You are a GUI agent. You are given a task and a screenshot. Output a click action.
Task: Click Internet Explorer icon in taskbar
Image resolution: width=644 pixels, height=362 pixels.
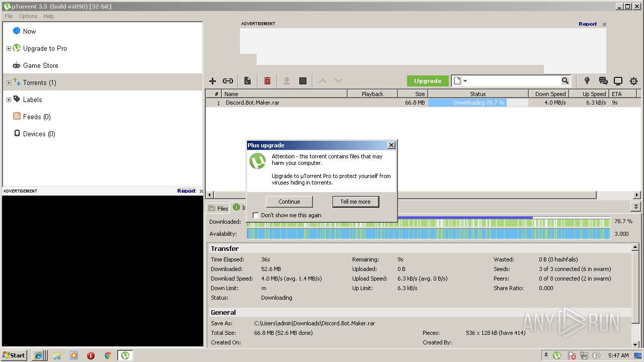[x=38, y=355]
